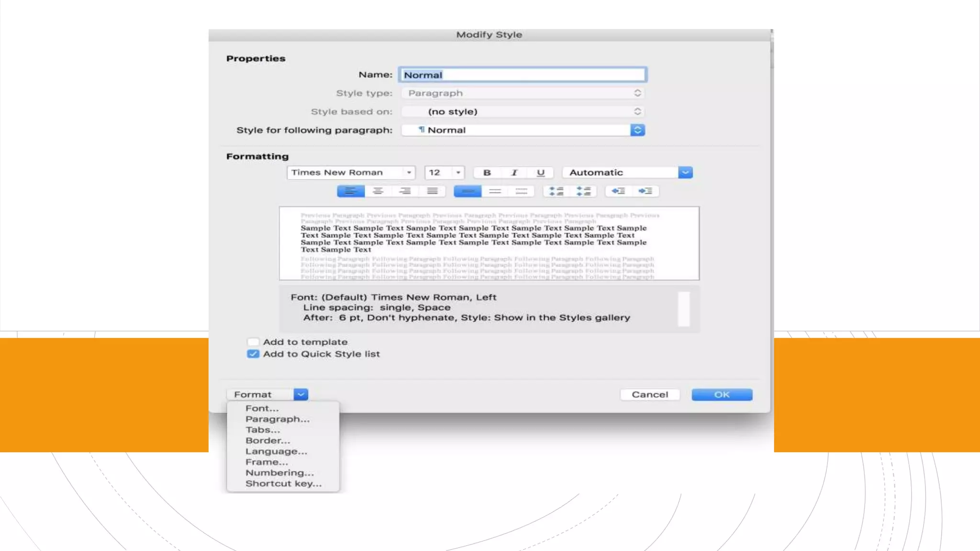The image size is (980, 551).
Task: Toggle Underline formatting button
Action: click(x=541, y=173)
